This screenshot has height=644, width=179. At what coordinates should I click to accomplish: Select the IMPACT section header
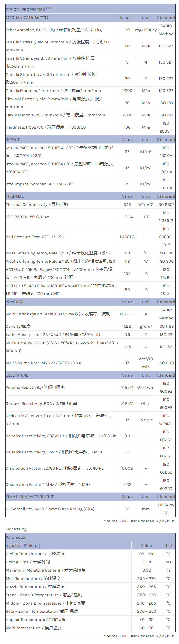pos(13,139)
